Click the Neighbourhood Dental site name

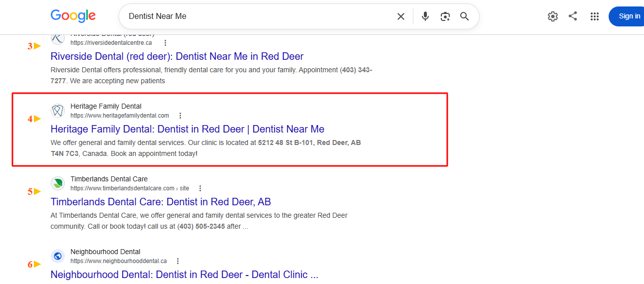click(x=106, y=252)
